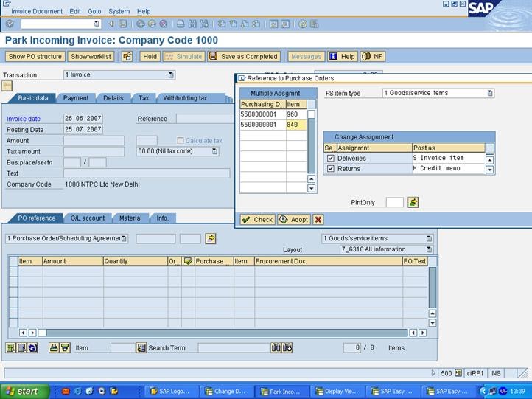
Task: Click the Select All icon below item table
Action: (10, 347)
